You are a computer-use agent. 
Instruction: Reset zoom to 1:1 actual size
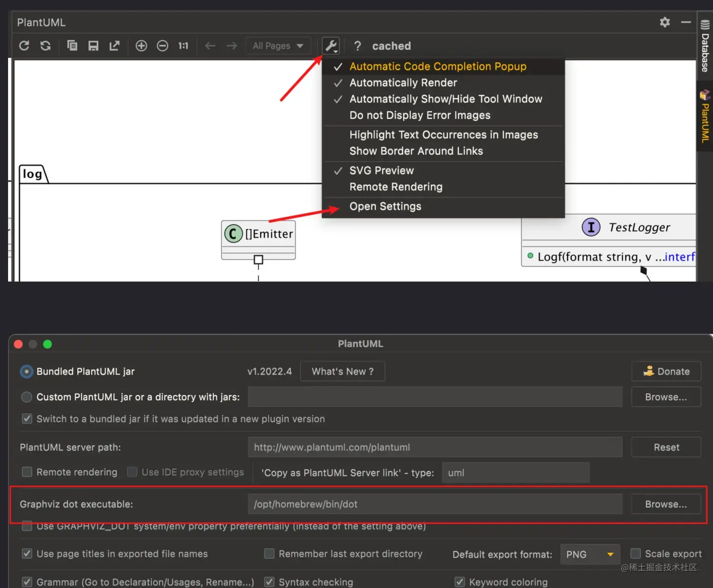click(183, 46)
